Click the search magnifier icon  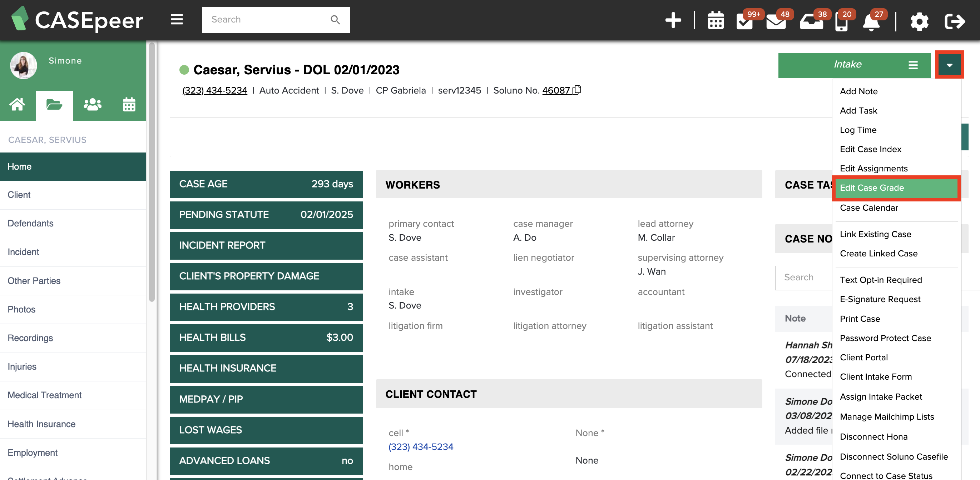click(335, 20)
